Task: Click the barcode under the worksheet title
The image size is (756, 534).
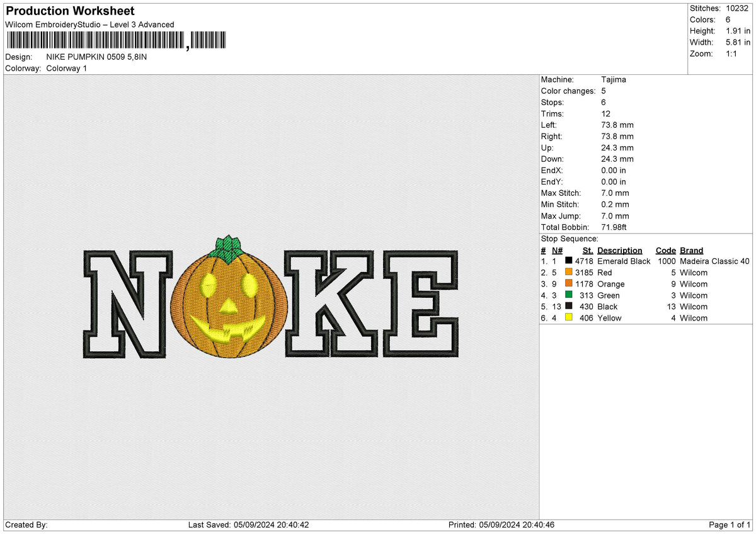Action: tap(116, 40)
